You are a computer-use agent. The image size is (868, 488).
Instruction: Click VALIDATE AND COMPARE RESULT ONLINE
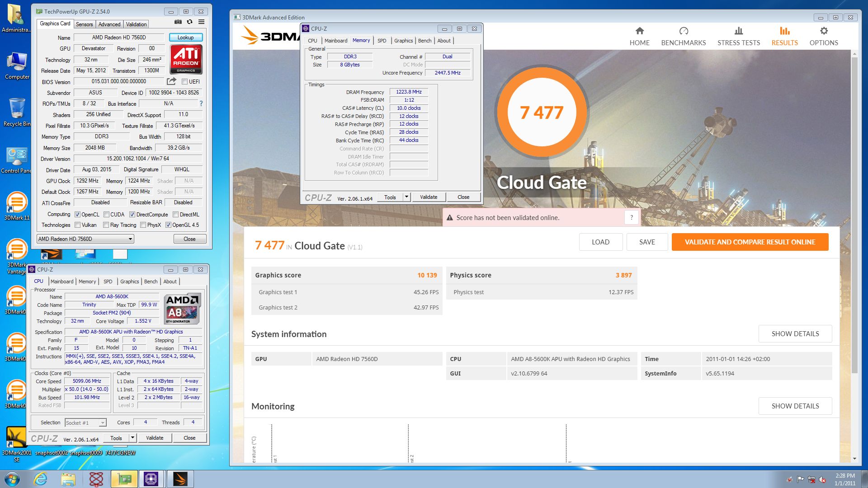pyautogui.click(x=750, y=242)
